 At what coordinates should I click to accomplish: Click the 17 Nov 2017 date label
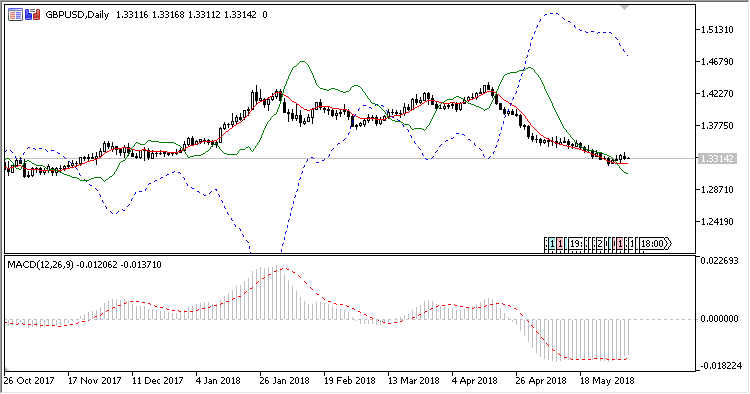click(x=94, y=381)
